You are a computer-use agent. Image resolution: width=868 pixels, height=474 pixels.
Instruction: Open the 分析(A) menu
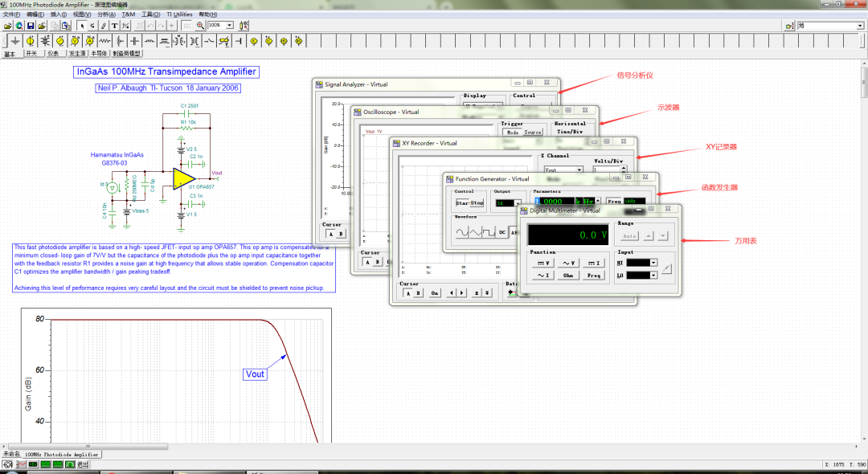click(106, 14)
